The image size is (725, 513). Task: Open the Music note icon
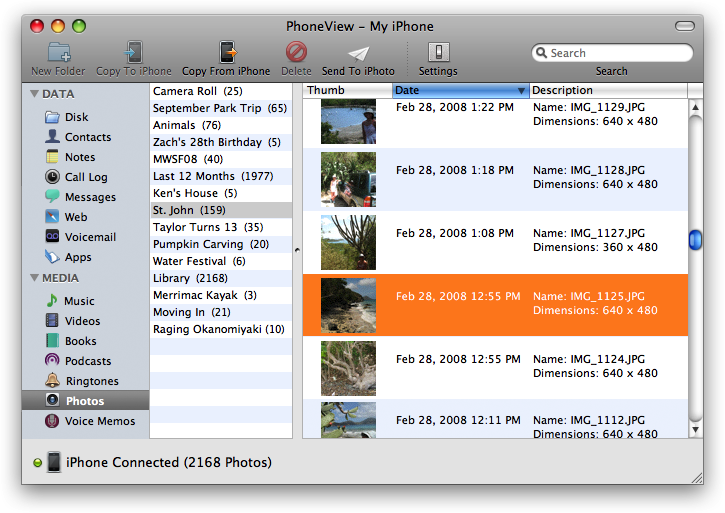[52, 300]
